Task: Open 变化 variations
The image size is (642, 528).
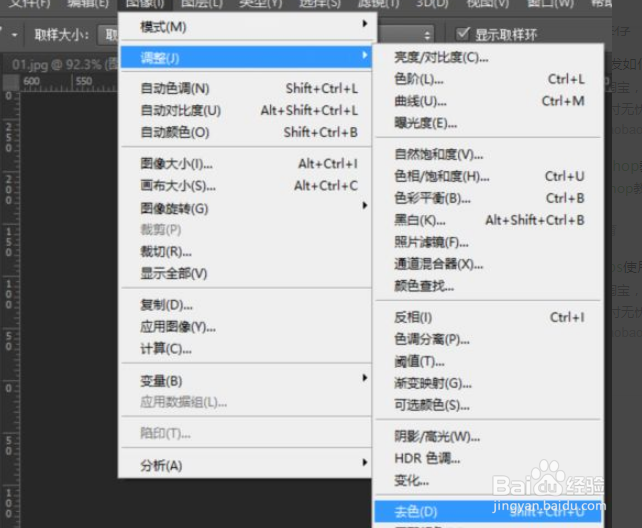Action: 489,481
